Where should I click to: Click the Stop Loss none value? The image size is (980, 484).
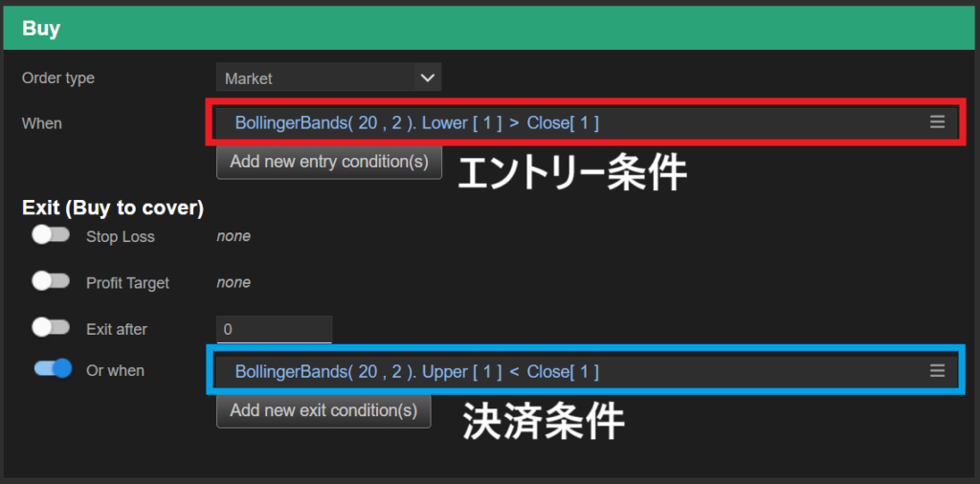(x=234, y=236)
